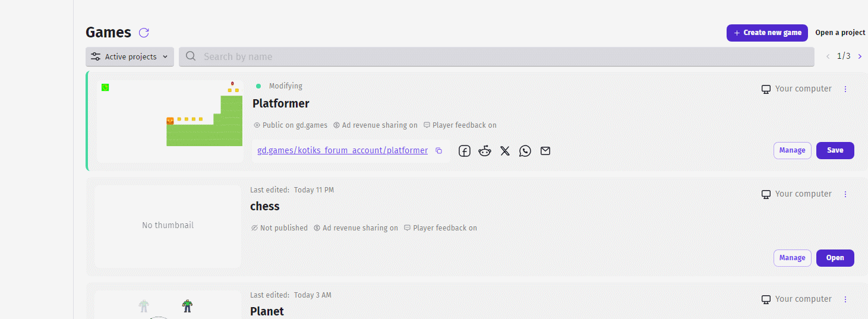Click the Games heading
868x319 pixels.
click(108, 33)
